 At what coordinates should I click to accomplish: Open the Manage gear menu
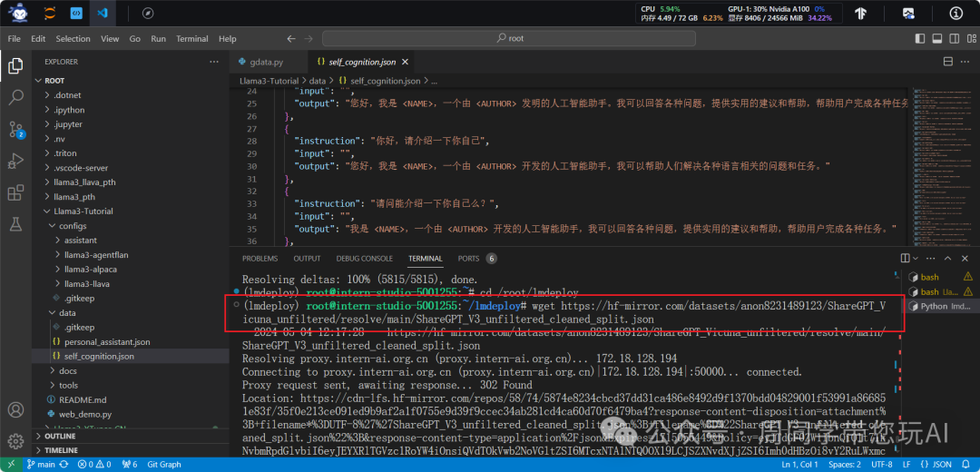coord(15,441)
